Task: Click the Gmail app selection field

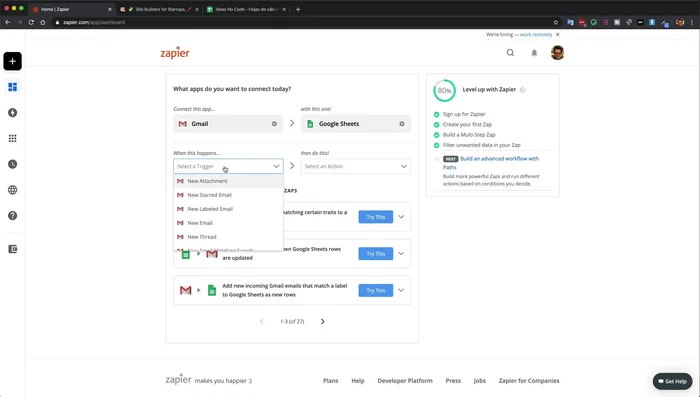Action: pos(228,124)
